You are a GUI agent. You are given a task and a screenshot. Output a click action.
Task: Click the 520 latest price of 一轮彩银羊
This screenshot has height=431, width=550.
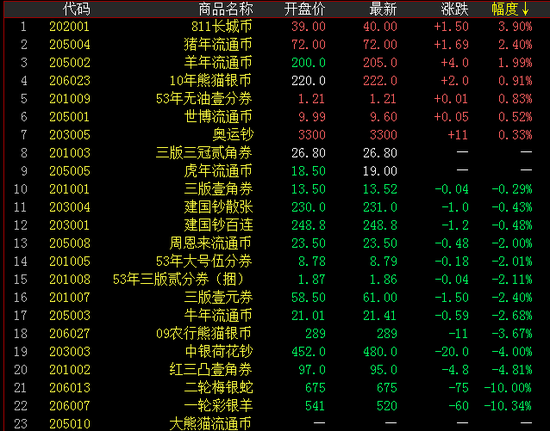click(387, 406)
